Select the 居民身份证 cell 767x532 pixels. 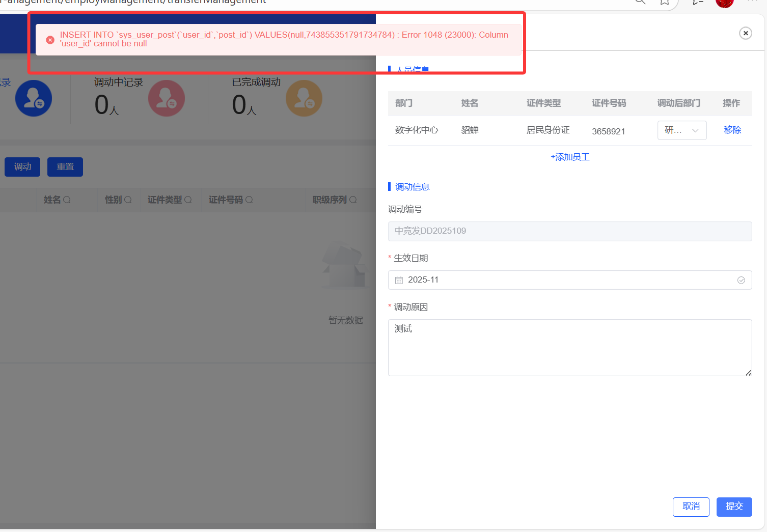(548, 130)
